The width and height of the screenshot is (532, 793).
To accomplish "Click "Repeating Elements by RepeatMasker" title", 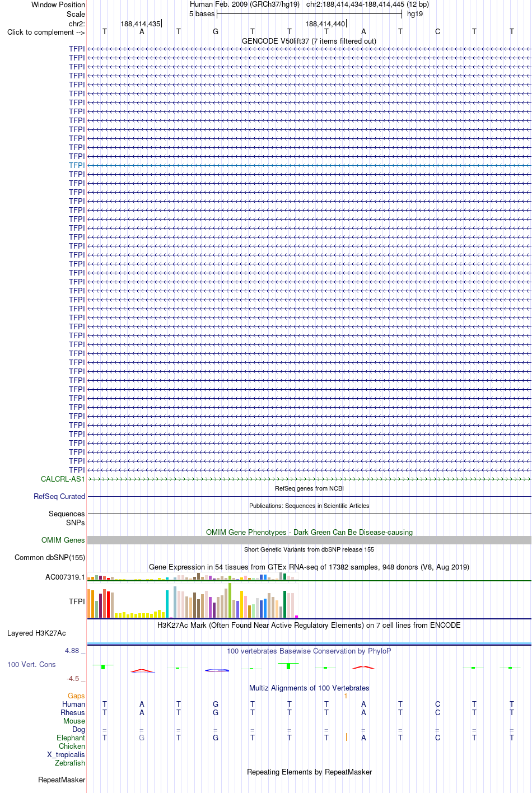I will (x=309, y=772).
